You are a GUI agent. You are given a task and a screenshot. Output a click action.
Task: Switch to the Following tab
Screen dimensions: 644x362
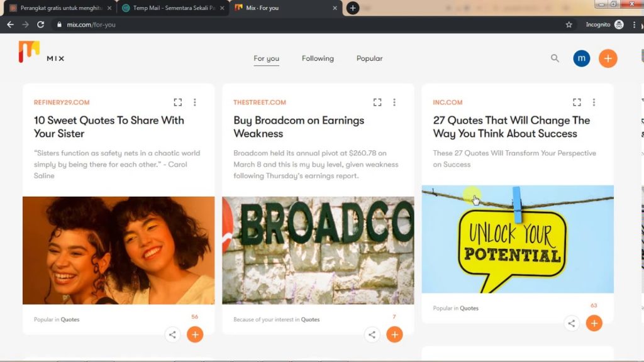(318, 58)
